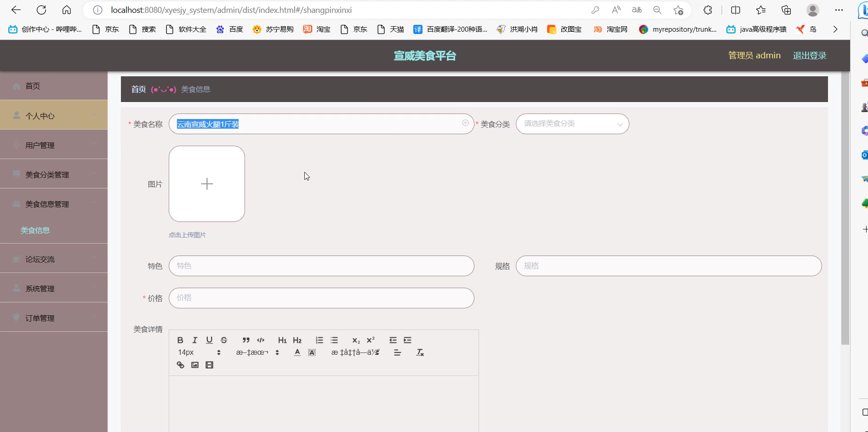The image size is (868, 432).
Task: Apply underline in the rich text editor
Action: click(x=209, y=340)
